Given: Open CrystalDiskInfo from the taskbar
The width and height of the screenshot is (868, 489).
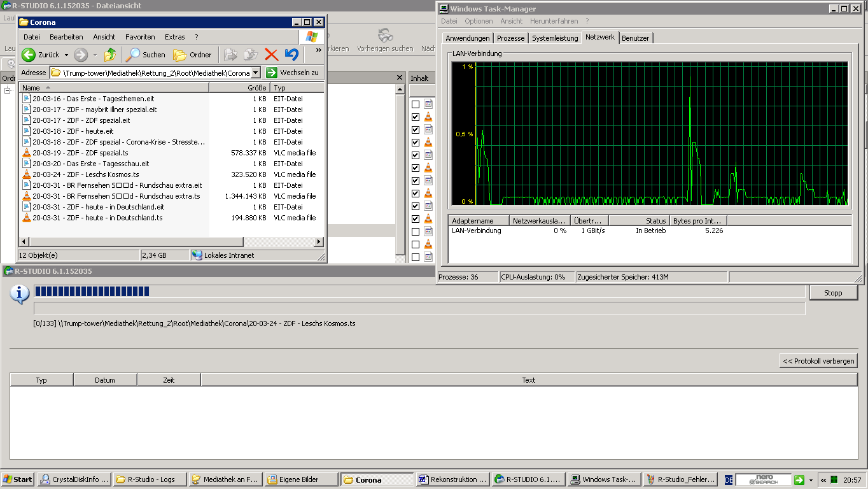Looking at the screenshot, I should 74,479.
